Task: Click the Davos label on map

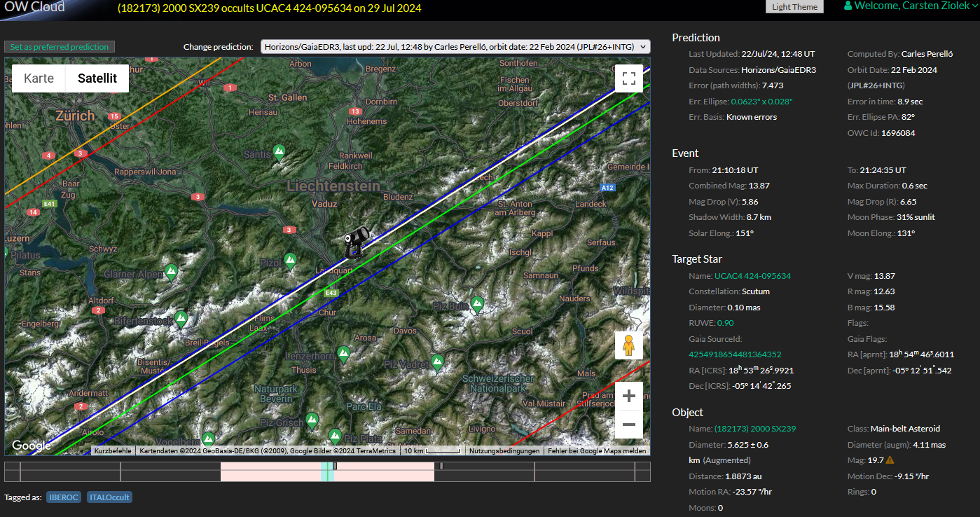Action: click(x=405, y=331)
